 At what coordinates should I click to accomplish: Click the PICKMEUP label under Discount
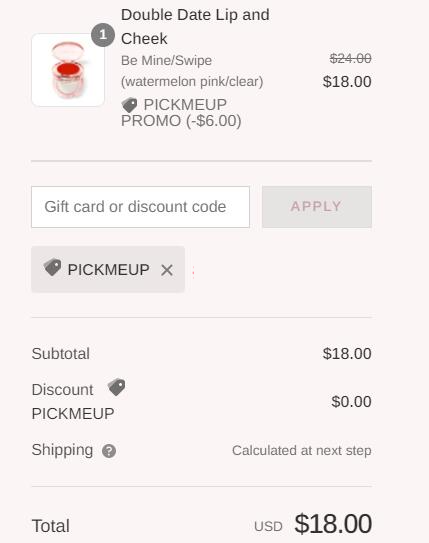click(73, 413)
